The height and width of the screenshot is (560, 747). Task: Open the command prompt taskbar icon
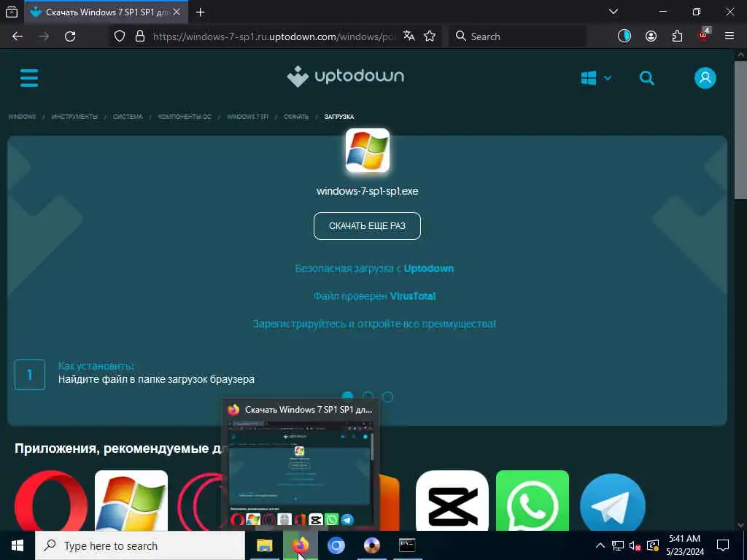(407, 545)
